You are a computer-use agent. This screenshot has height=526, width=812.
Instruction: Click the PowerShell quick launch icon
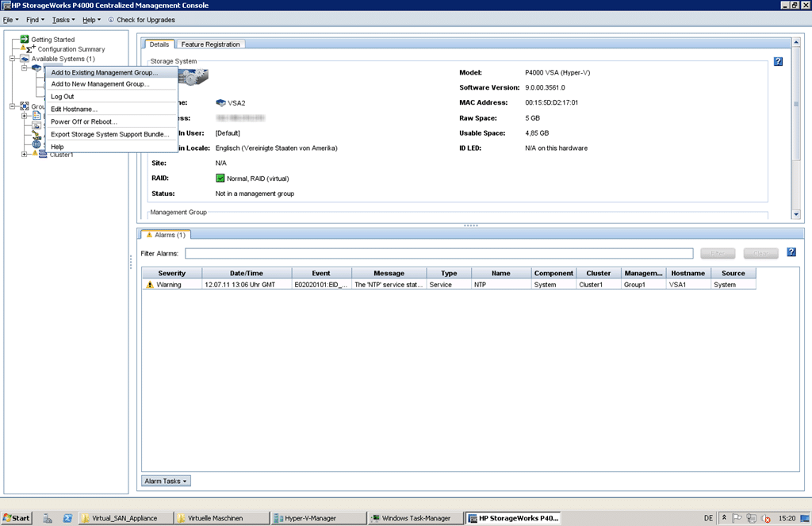(x=67, y=518)
